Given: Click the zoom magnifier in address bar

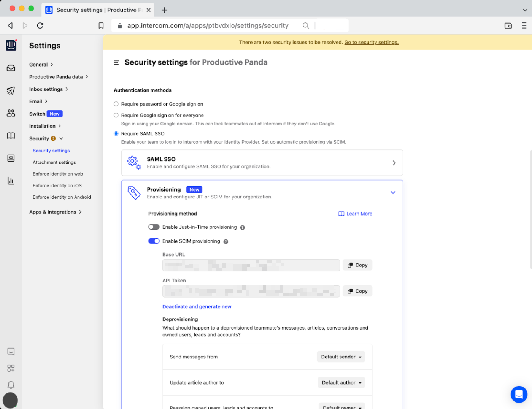Looking at the screenshot, I should coord(306,25).
